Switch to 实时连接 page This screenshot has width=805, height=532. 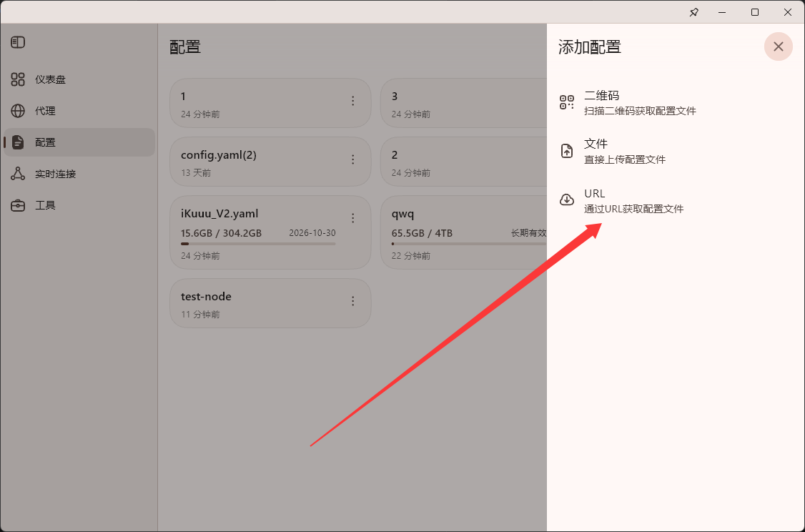[79, 174]
